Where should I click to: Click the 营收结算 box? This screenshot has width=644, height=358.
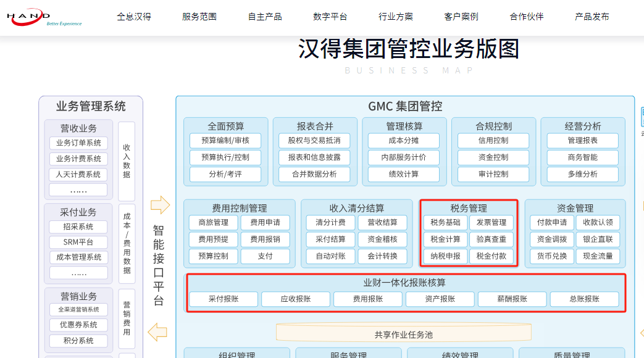(x=382, y=223)
